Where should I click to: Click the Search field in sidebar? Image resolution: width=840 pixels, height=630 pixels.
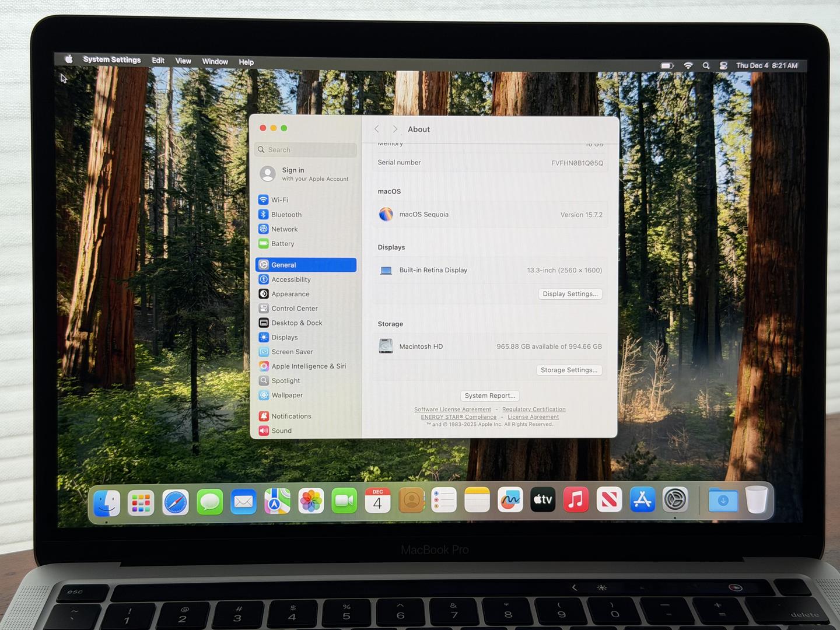coord(306,150)
